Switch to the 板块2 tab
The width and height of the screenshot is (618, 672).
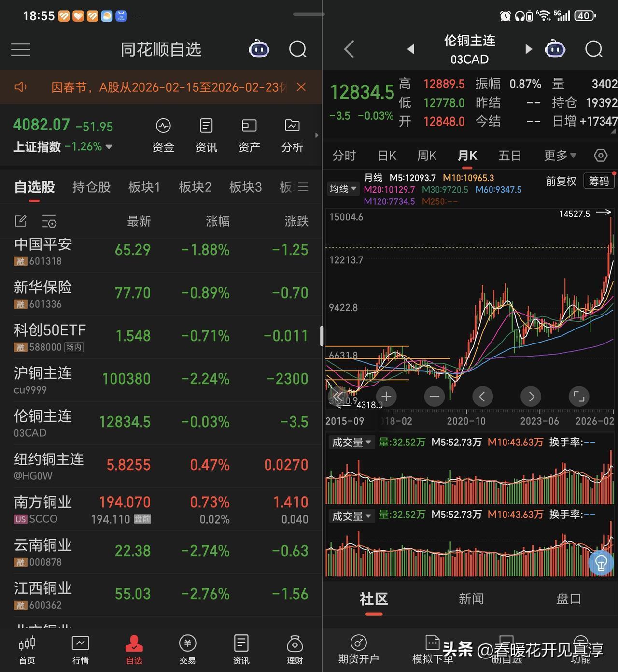[195, 187]
